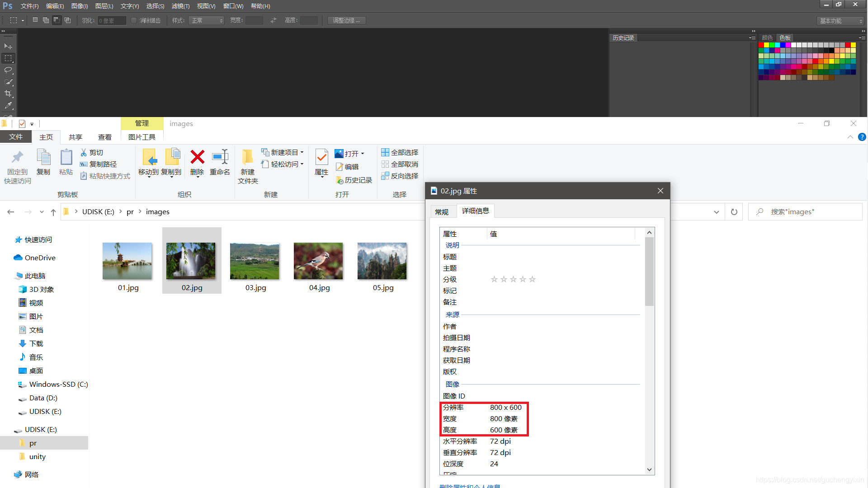Click quick access toolbar properties checkbox icon
Screen dimensions: 868x488
(22, 123)
